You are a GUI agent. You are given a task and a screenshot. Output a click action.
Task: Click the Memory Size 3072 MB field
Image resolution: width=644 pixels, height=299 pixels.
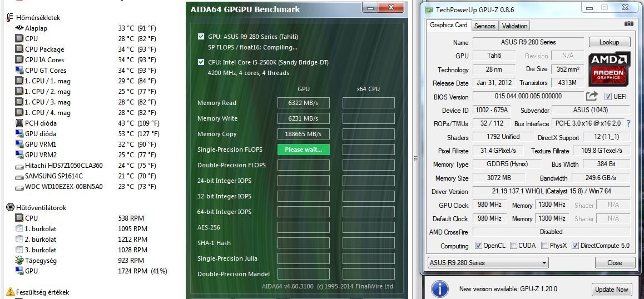(499, 178)
